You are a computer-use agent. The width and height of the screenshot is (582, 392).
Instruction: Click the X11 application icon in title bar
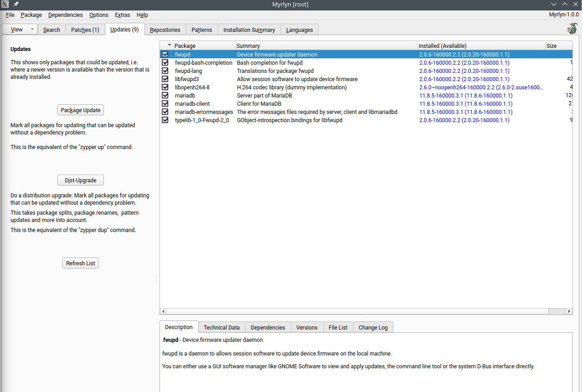(6, 4)
